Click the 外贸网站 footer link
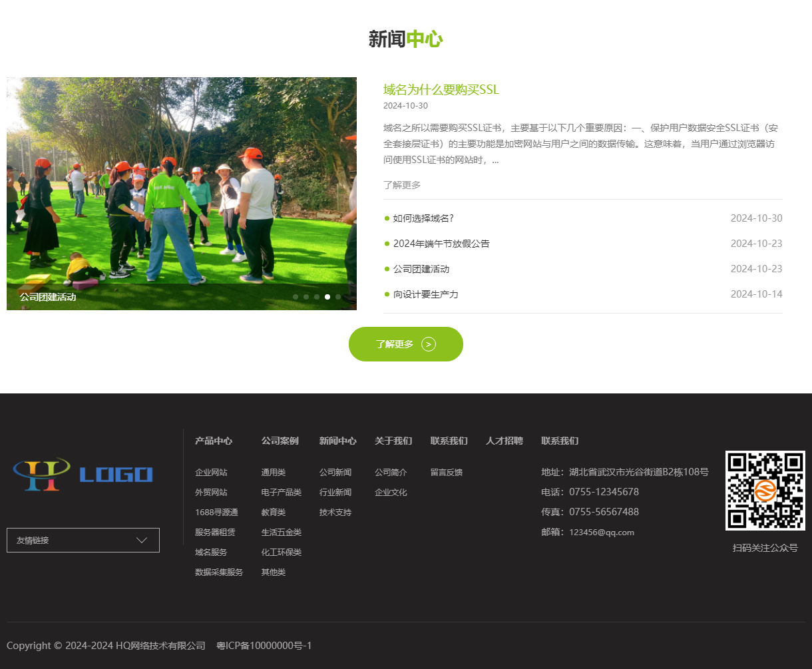Screen dimensions: 812x669 click(211, 493)
